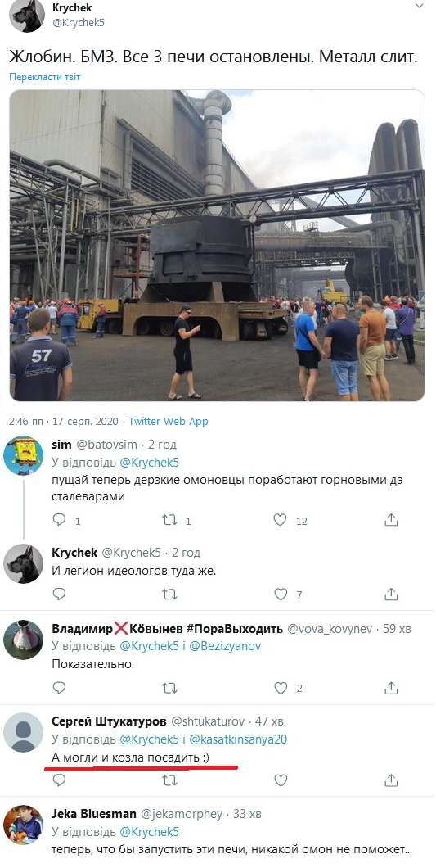The image size is (436, 868).
Task: Retweet Krychek's reply about идеологов
Action: click(169, 594)
